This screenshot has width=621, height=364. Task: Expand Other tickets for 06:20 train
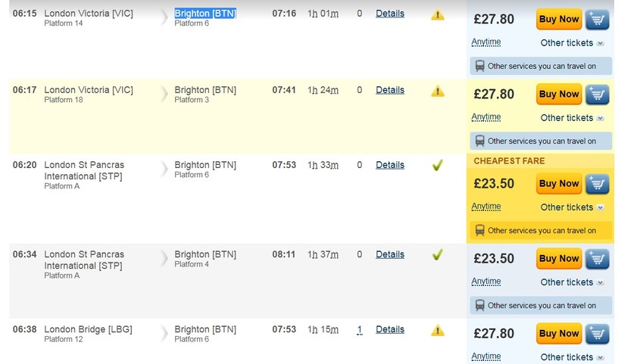point(572,207)
